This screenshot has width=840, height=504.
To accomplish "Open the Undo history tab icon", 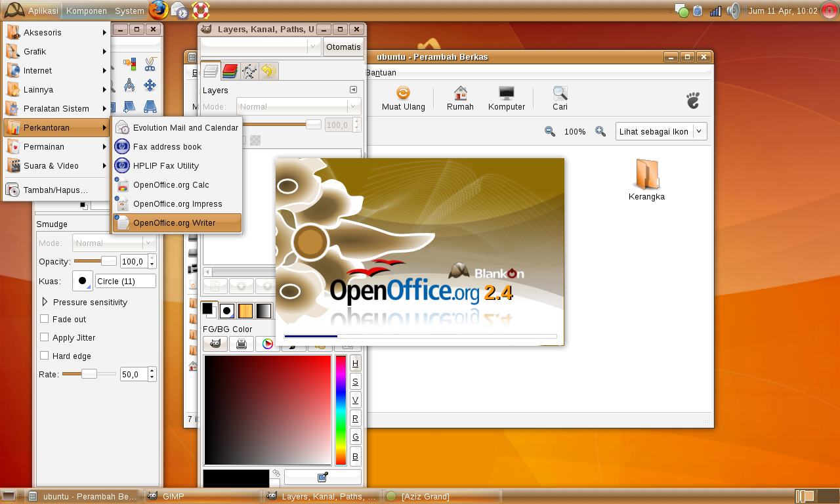I will tap(268, 71).
